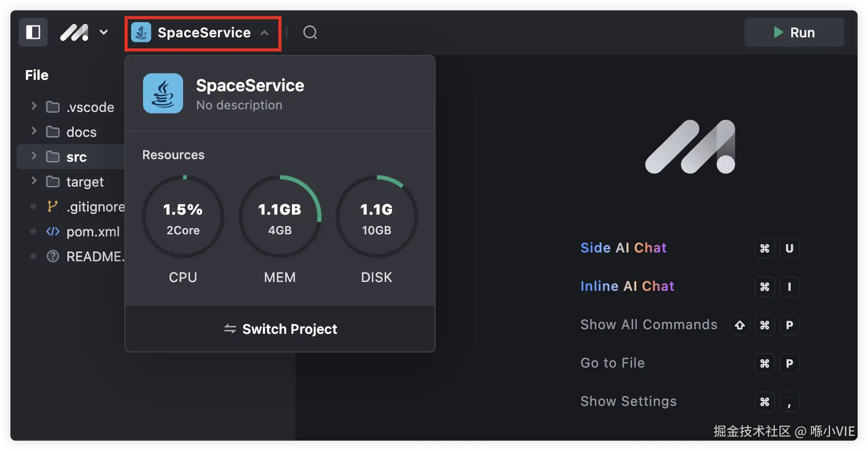This screenshot has height=451, width=868.
Task: Click the Java icon in project popup
Action: click(163, 93)
